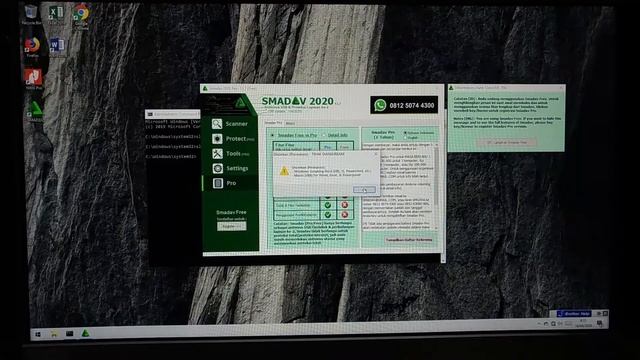Click the green check in second-to-last table row

point(327,205)
